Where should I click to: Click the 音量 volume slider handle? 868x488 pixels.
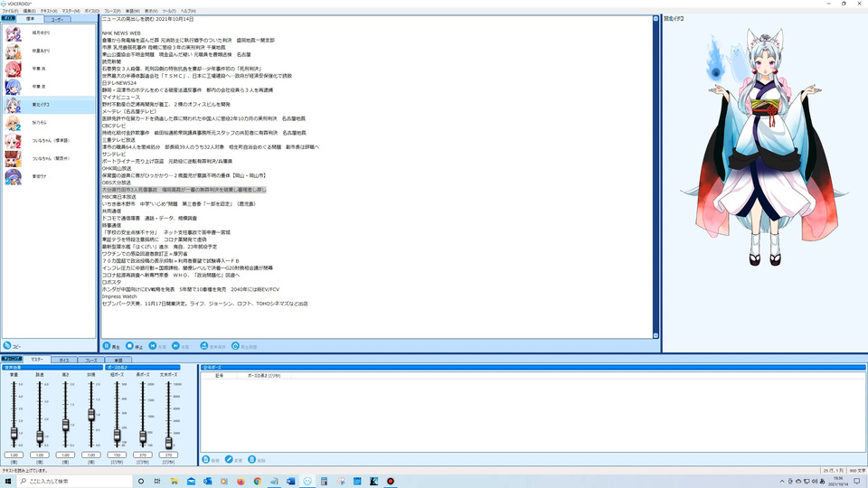click(14, 433)
